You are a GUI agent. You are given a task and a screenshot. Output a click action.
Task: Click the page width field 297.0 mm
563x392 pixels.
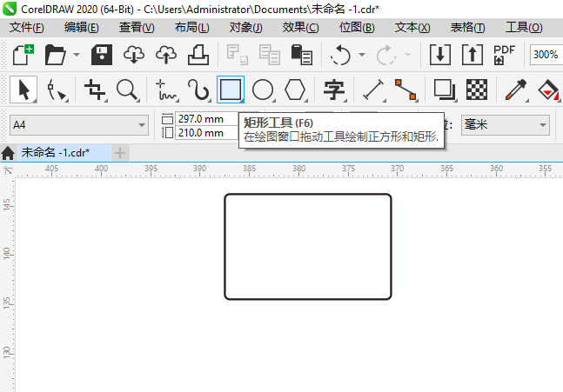tap(204, 118)
